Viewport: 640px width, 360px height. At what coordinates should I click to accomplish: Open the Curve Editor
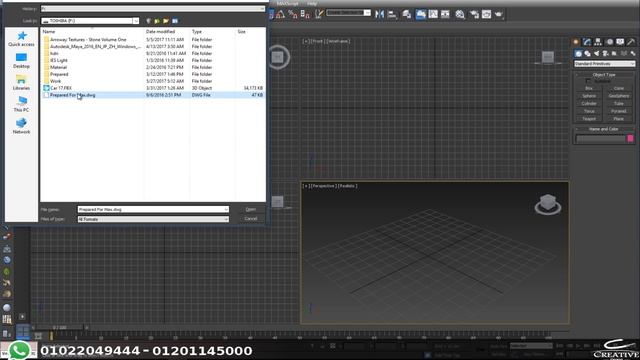[x=433, y=15]
